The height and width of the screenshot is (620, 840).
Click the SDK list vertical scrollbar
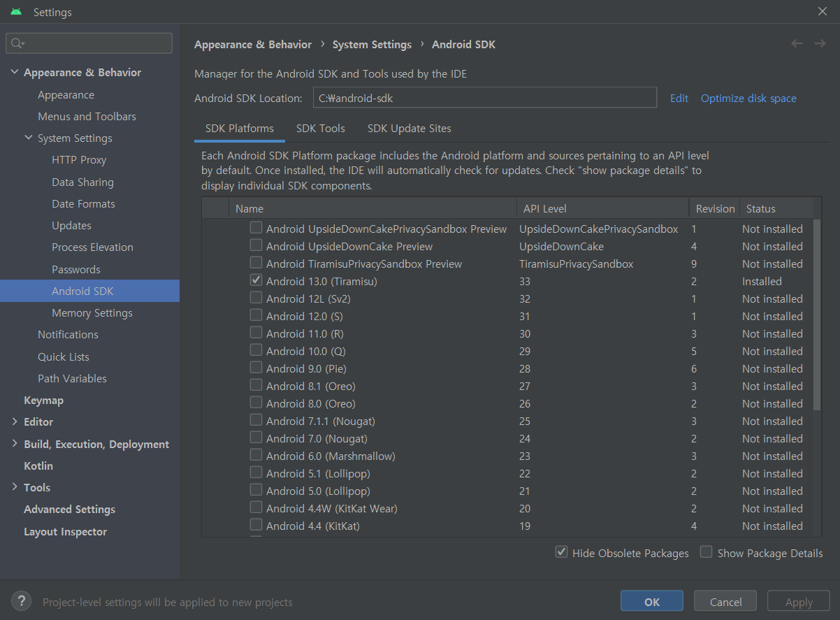coord(818,315)
